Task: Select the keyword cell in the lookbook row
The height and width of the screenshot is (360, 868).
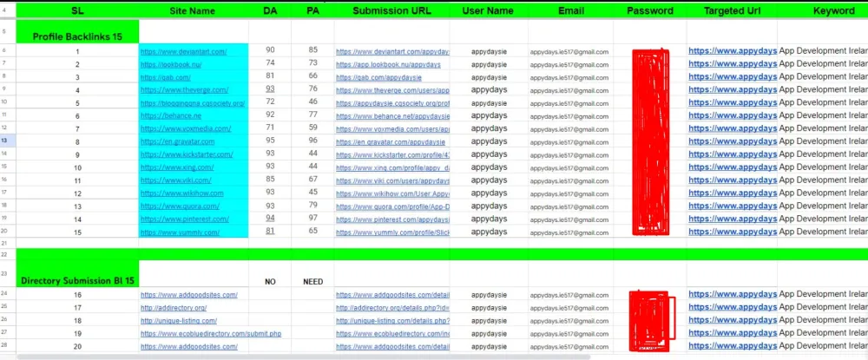Action: tap(823, 63)
